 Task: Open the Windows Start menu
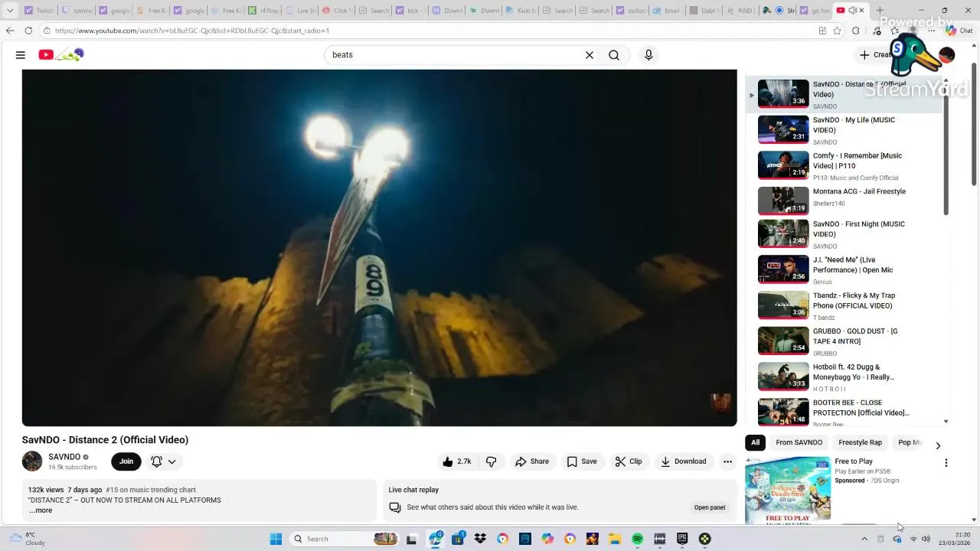pyautogui.click(x=276, y=539)
